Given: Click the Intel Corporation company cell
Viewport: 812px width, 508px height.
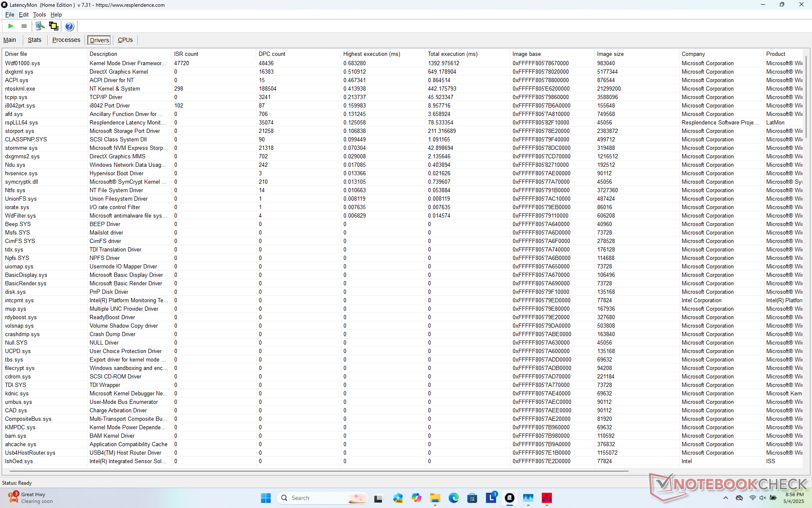Looking at the screenshot, I should click(x=701, y=300).
